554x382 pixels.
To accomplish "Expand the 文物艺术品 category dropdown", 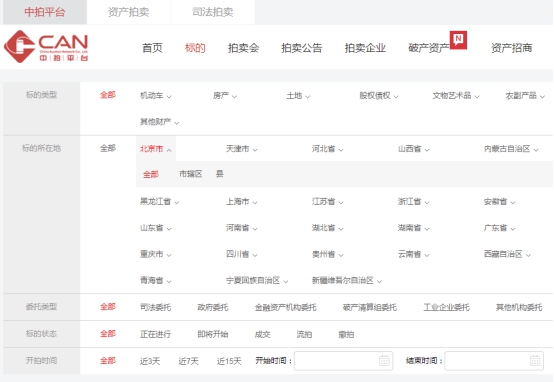I will point(456,96).
